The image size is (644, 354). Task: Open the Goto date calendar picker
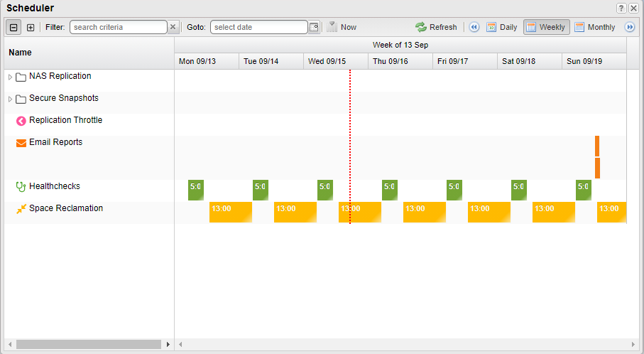[x=314, y=27]
